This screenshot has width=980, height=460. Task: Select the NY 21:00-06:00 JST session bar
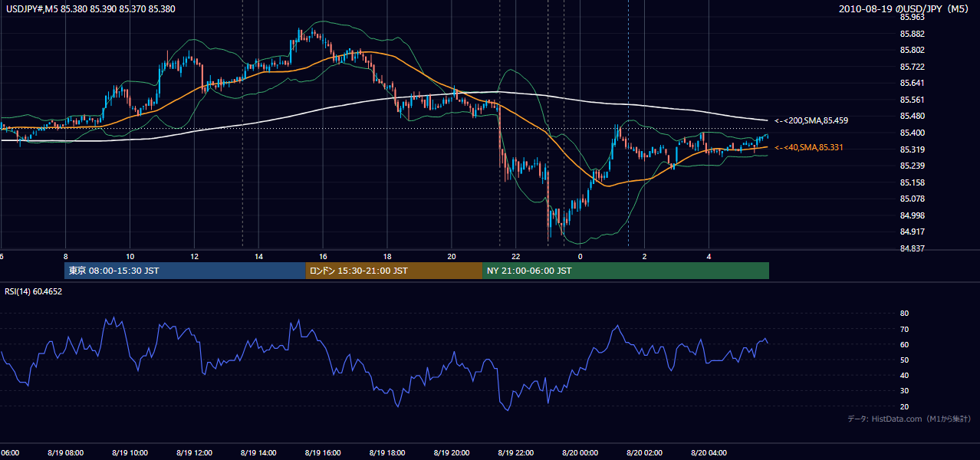626,271
